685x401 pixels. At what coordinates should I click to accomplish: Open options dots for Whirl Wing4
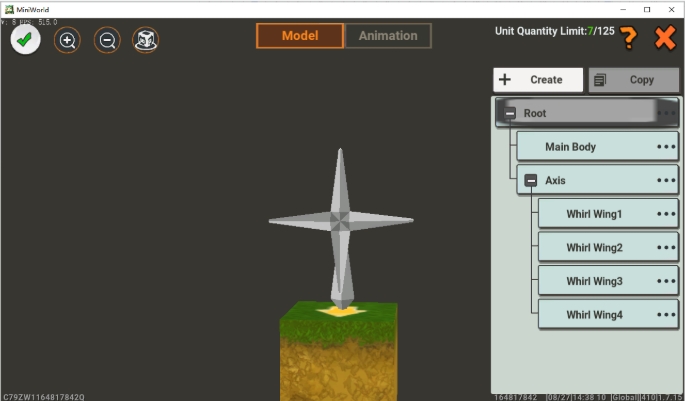pyautogui.click(x=666, y=315)
